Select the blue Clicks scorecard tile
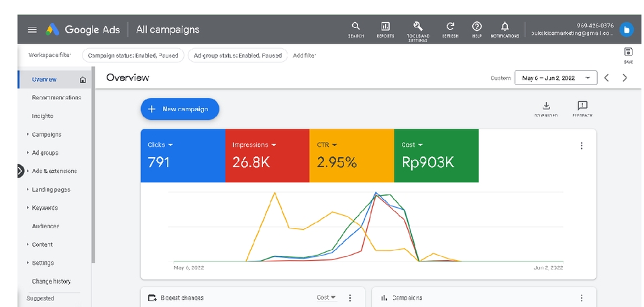 183,156
